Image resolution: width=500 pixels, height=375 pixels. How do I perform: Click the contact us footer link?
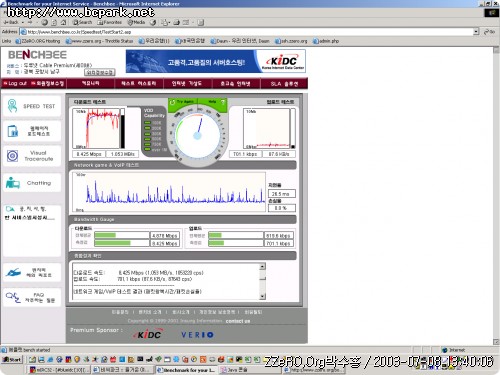coord(238,321)
